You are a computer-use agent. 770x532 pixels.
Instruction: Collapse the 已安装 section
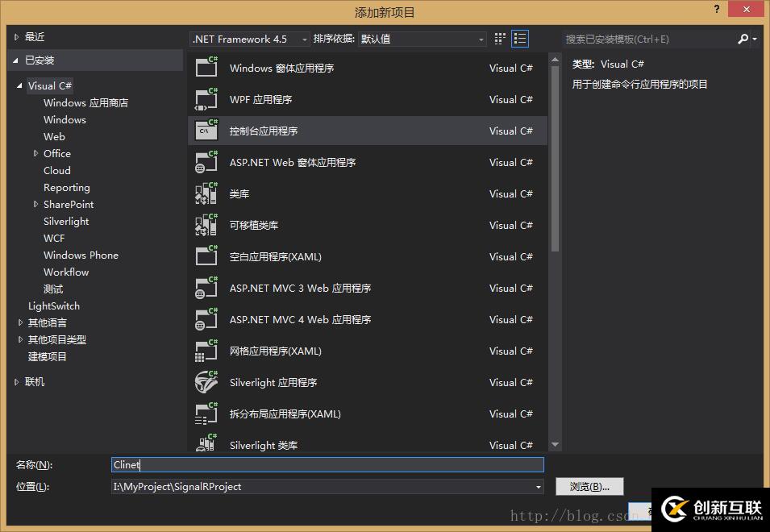coord(15,60)
